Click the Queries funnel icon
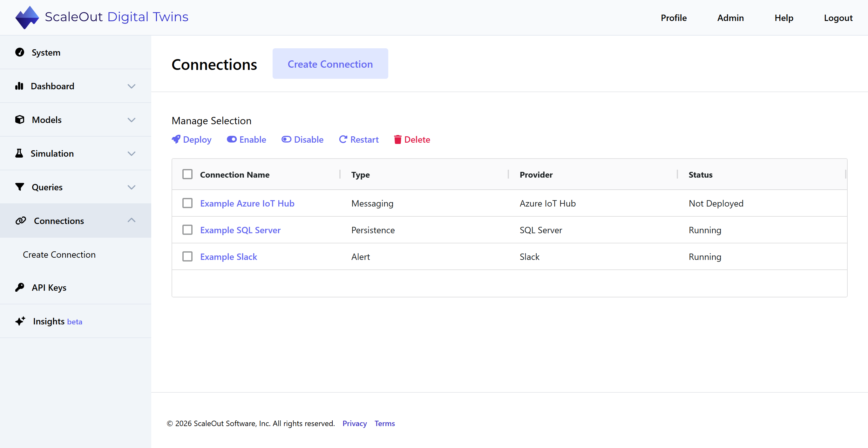This screenshot has height=448, width=868. [x=20, y=187]
